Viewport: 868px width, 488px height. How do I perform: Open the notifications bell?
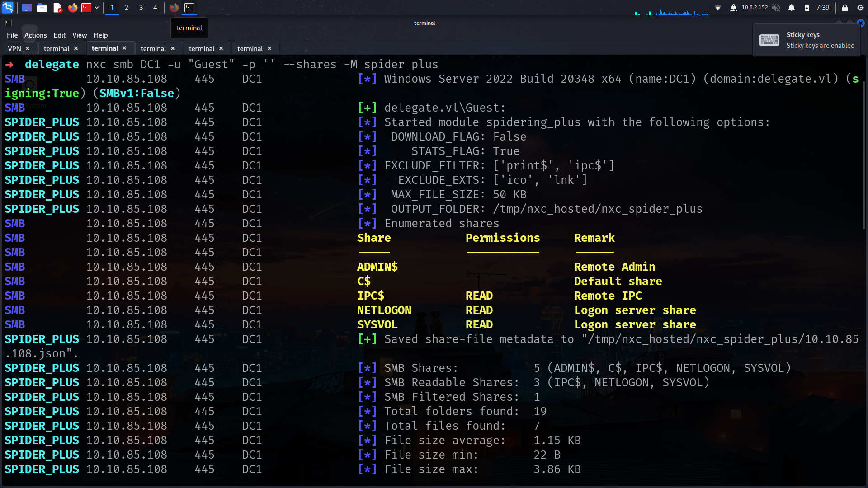[x=792, y=8]
